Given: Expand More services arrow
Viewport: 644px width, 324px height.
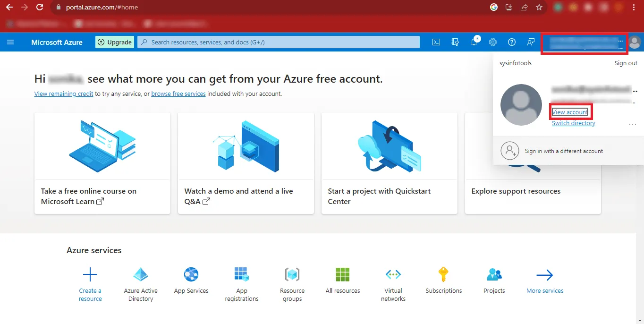Looking at the screenshot, I should 544,275.
